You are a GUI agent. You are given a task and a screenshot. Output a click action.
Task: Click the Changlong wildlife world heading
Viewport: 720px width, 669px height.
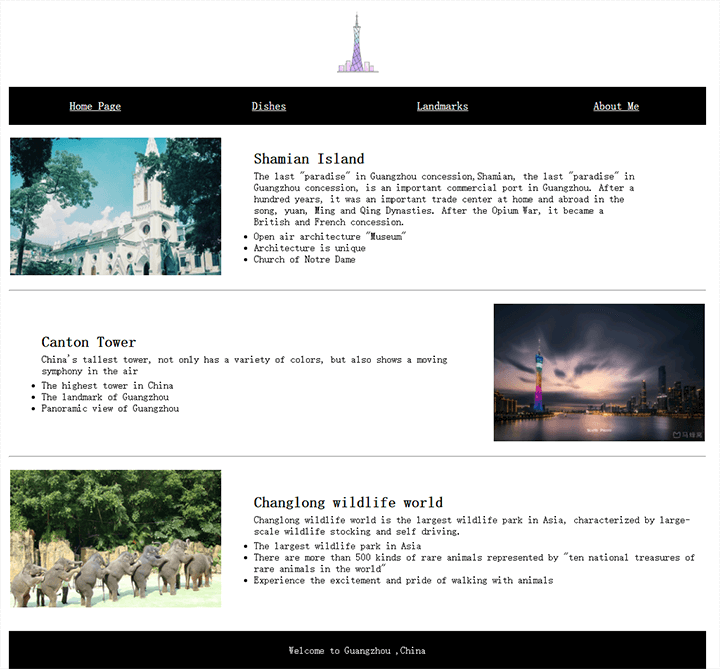point(348,502)
